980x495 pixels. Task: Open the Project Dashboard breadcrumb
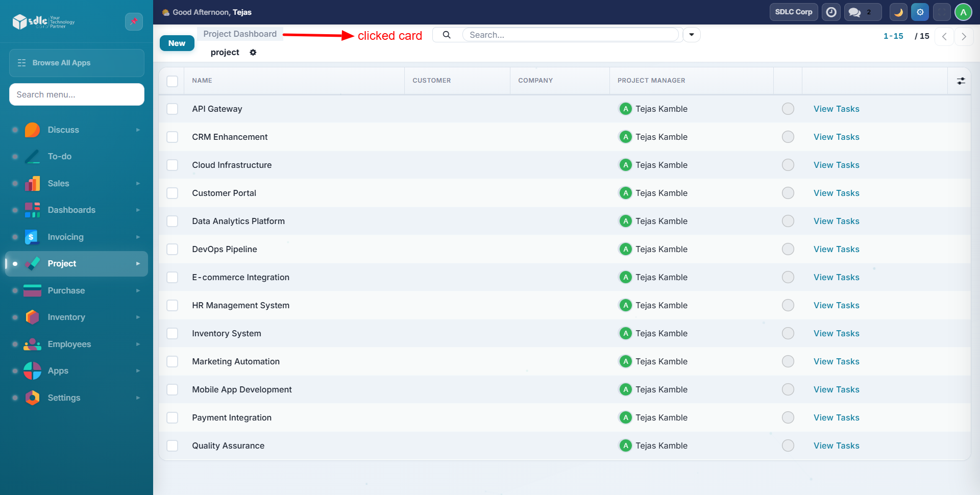point(239,34)
